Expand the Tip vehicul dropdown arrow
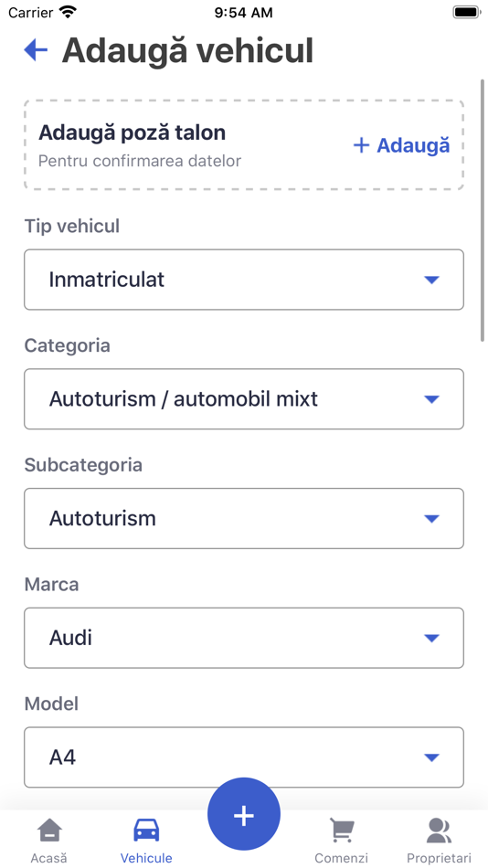Viewport: 488px width, 868px height. coord(431,280)
